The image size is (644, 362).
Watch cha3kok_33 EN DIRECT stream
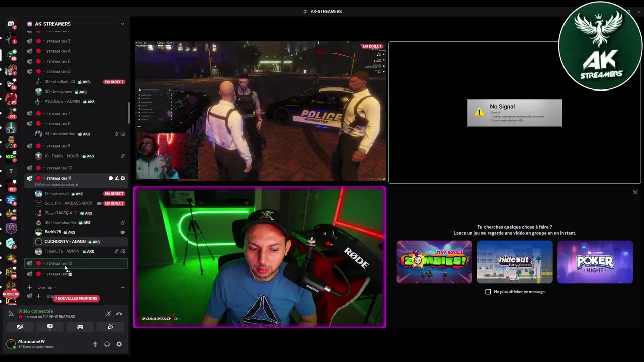[x=114, y=82]
